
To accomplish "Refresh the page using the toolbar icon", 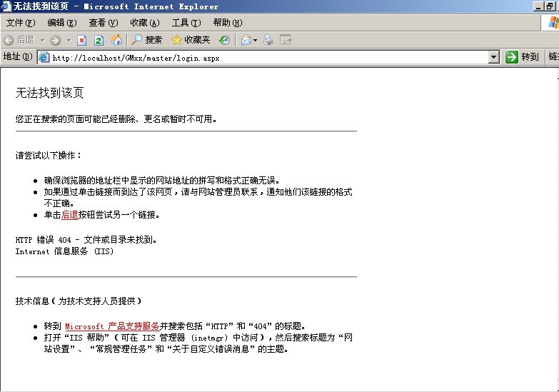I will (x=99, y=40).
